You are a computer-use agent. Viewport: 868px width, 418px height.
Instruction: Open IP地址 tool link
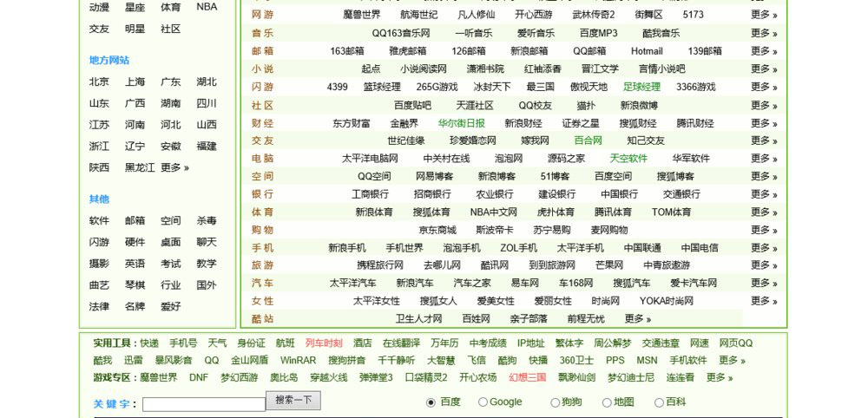point(531,343)
